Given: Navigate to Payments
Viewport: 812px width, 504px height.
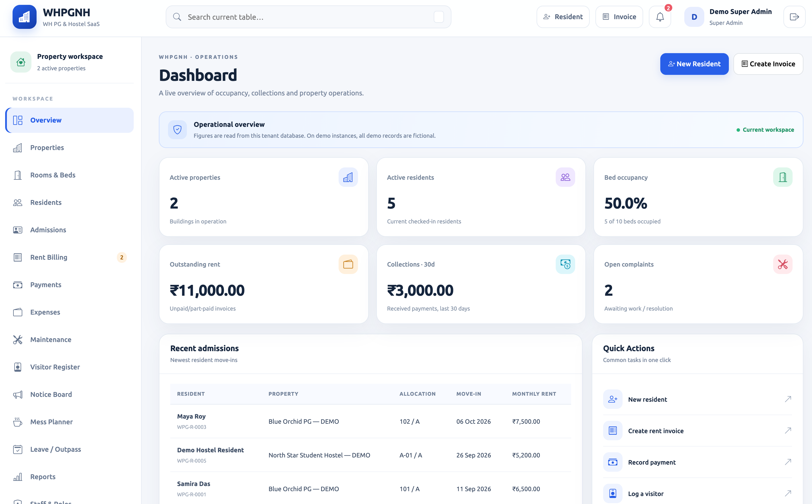Looking at the screenshot, I should [69, 285].
